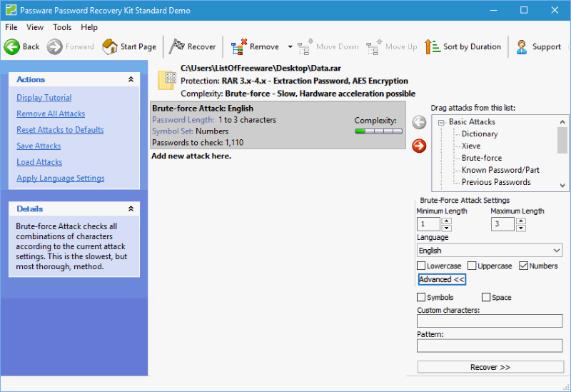The height and width of the screenshot is (392, 571).
Task: Collapse the Basic Attacks tree node
Action: click(x=441, y=122)
